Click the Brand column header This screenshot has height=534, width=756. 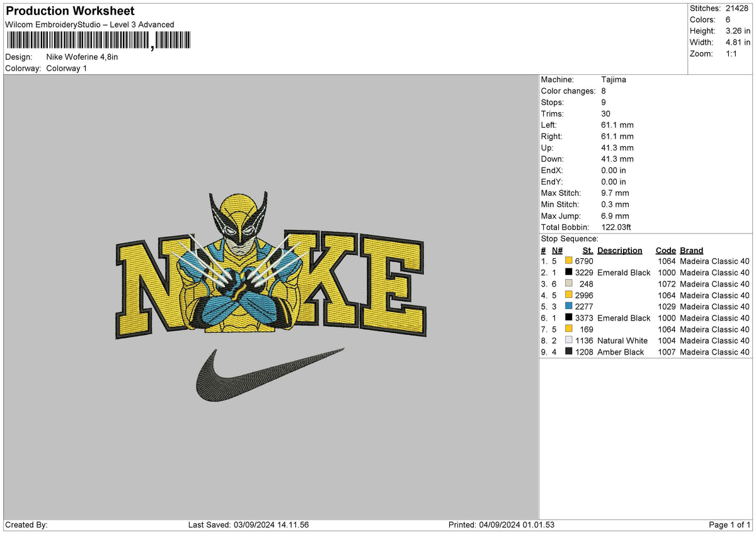point(692,250)
